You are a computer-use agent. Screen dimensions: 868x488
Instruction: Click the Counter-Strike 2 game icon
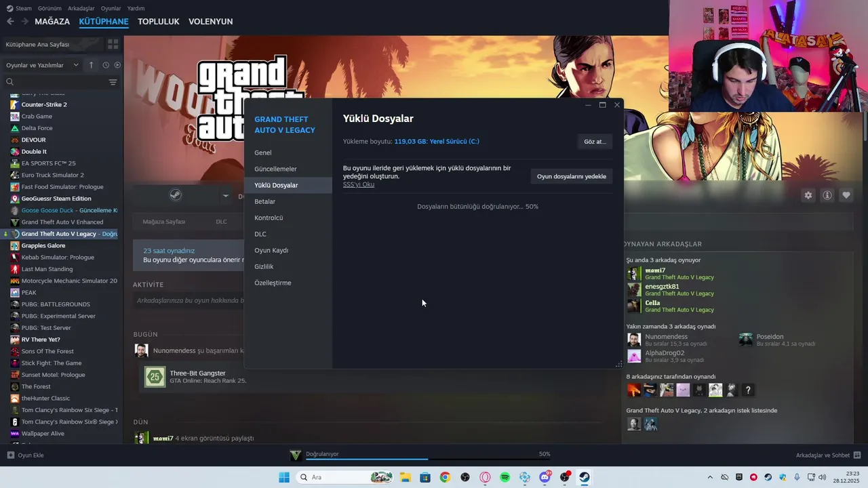point(15,104)
